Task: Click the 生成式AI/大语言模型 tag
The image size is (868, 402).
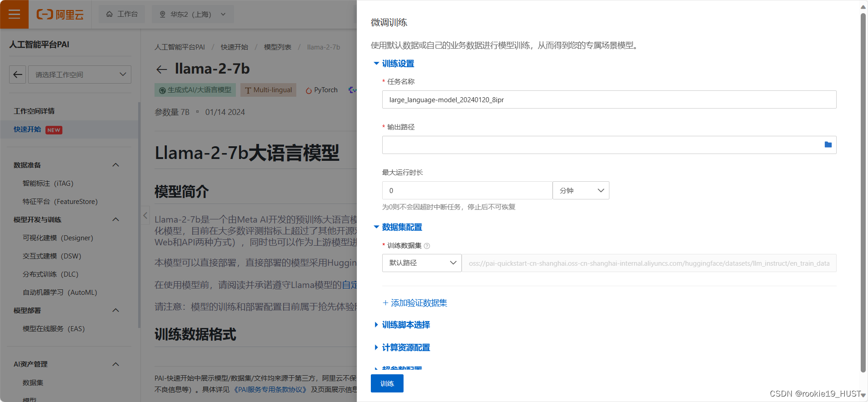Action: (x=195, y=90)
